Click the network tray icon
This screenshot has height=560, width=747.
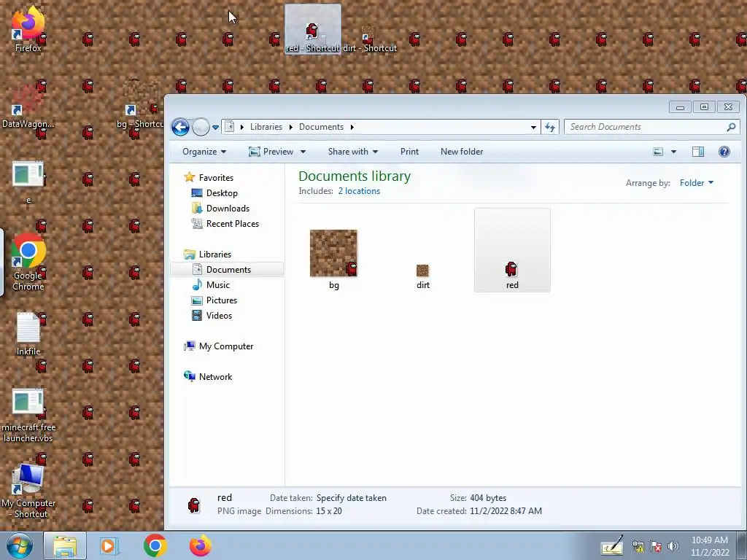[x=638, y=546]
